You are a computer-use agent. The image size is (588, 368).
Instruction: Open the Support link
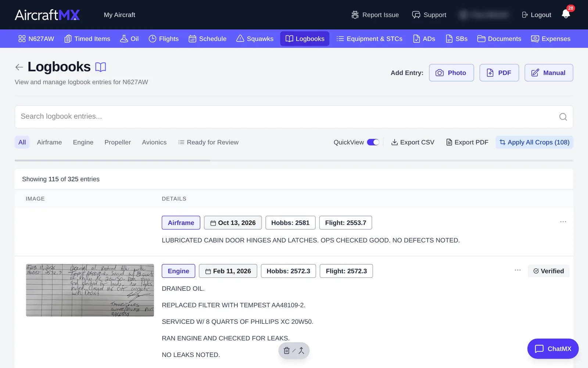click(x=429, y=15)
